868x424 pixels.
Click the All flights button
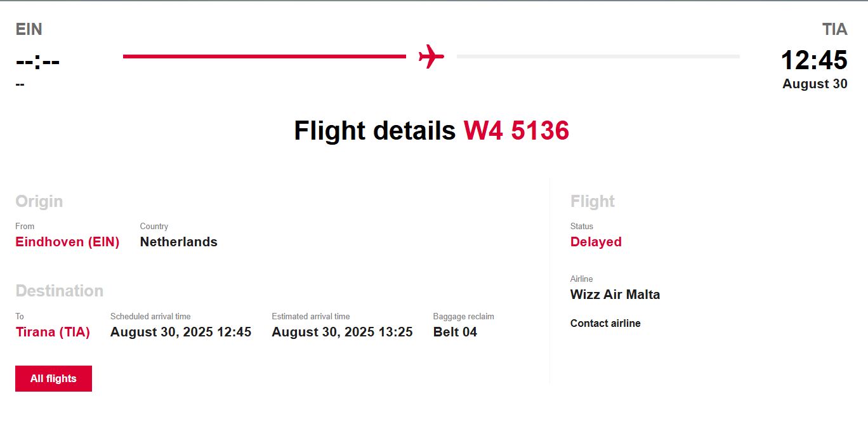click(53, 378)
